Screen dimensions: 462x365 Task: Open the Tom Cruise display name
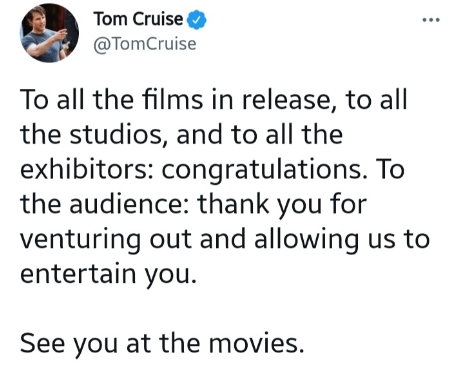138,19
